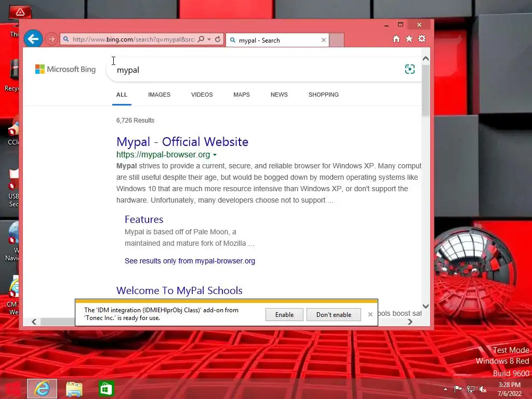Open File Explorer from the taskbar
Screen dimensions: 532x399
tap(74, 389)
